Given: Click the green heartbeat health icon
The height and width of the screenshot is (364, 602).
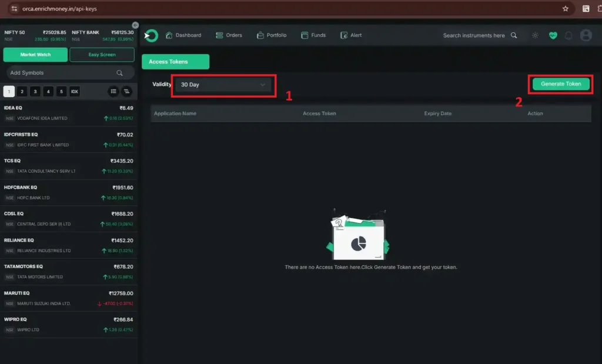Looking at the screenshot, I should point(553,35).
